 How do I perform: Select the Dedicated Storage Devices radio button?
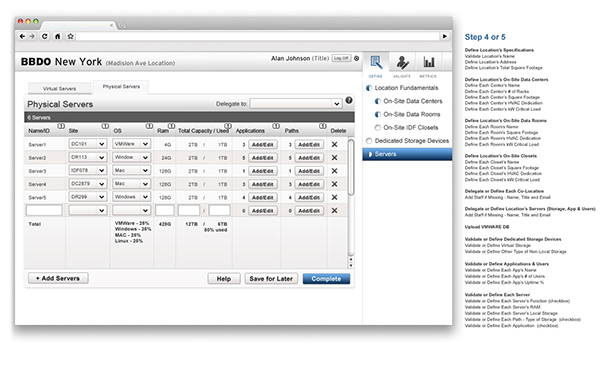pos(369,141)
